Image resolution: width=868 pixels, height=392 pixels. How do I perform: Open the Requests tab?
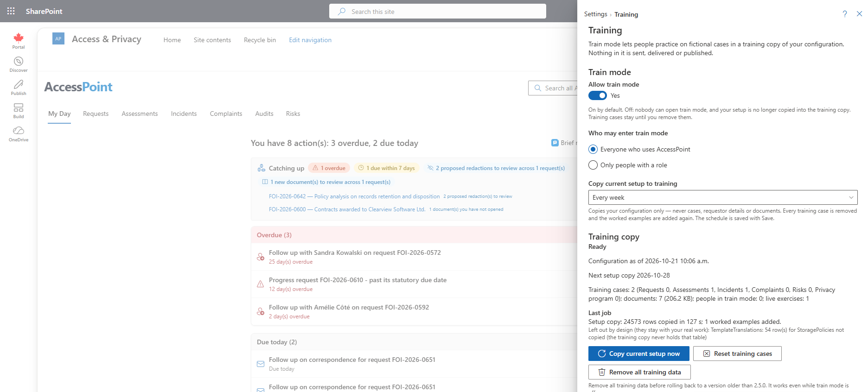tap(96, 114)
